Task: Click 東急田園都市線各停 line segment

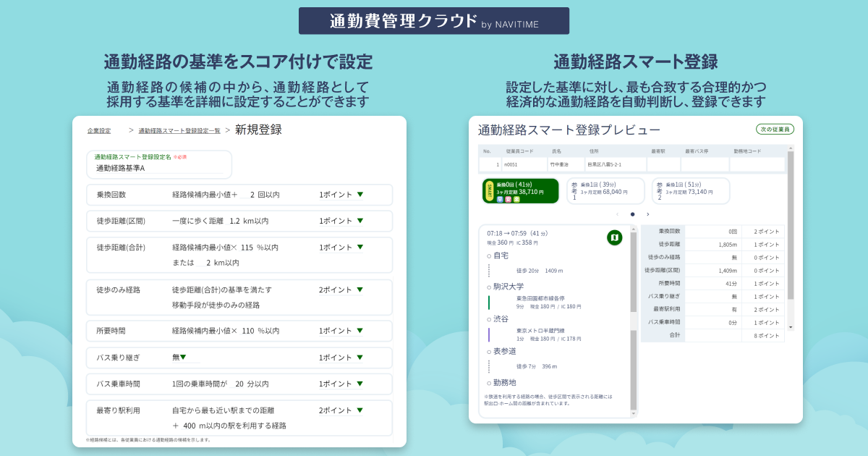Action: pyautogui.click(x=541, y=298)
